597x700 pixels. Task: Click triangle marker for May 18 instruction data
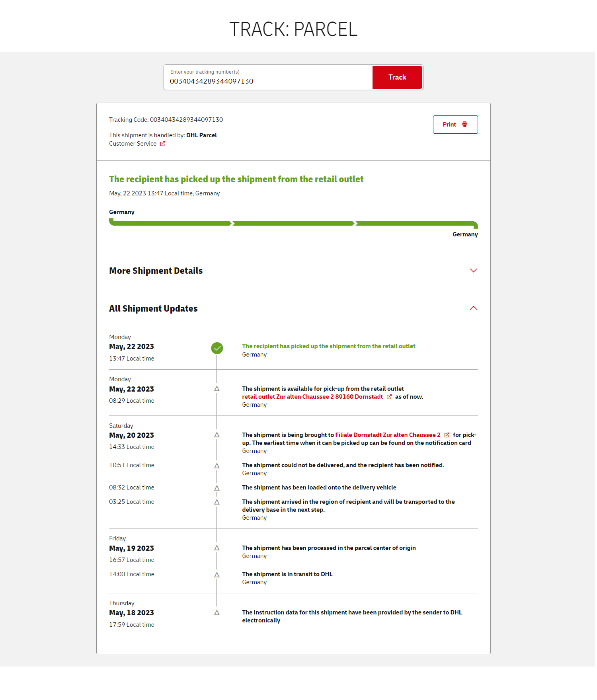217,613
